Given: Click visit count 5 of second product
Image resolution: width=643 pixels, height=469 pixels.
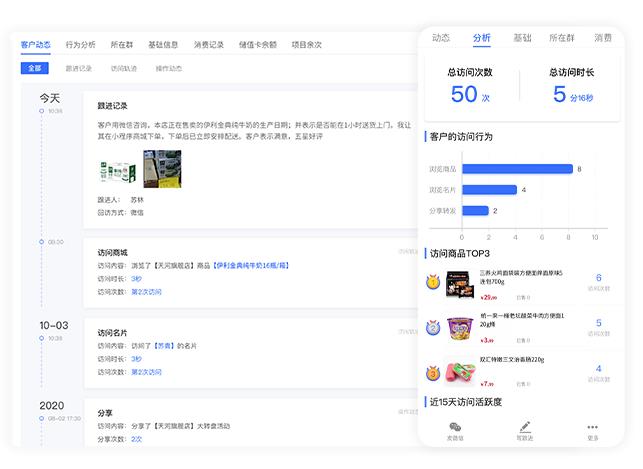Looking at the screenshot, I should (x=599, y=323).
